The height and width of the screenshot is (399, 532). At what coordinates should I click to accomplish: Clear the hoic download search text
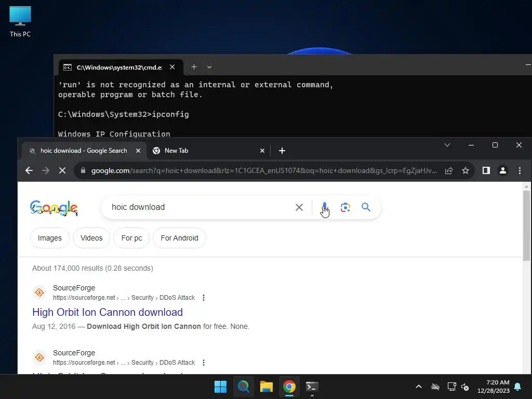(299, 207)
